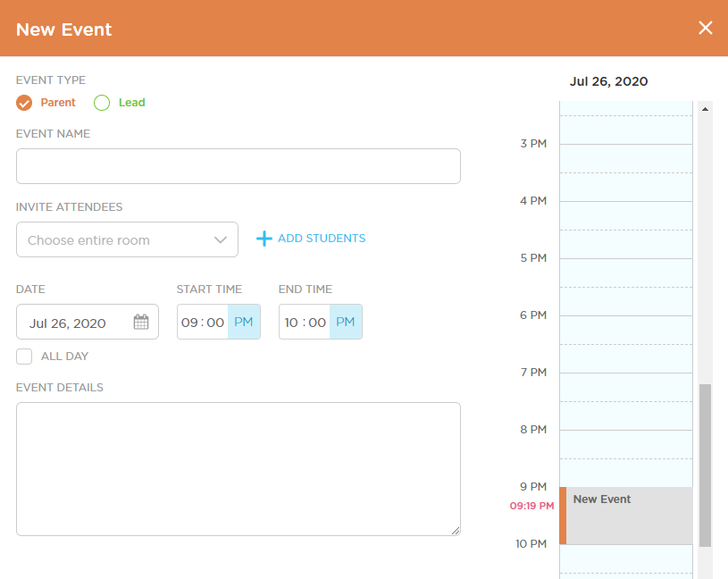Dismiss the dialog with the X icon

pos(706,28)
